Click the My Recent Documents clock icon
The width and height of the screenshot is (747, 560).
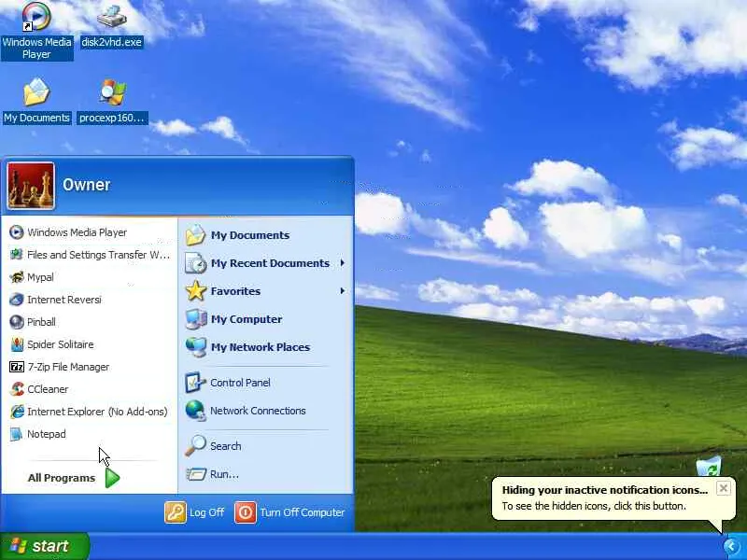[x=195, y=263]
